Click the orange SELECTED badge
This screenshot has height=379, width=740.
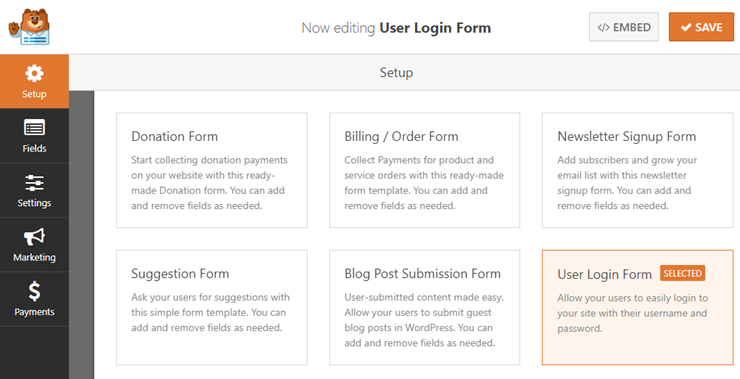click(x=682, y=273)
